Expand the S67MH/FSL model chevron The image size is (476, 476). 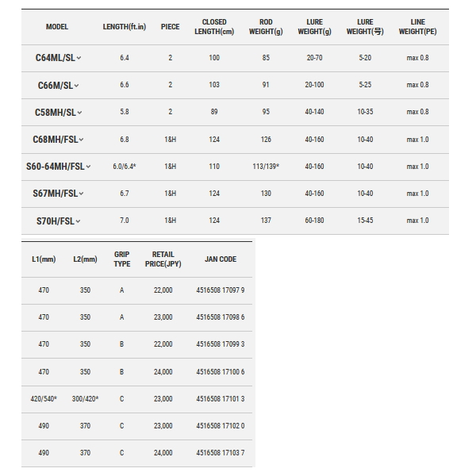pyautogui.click(x=82, y=194)
